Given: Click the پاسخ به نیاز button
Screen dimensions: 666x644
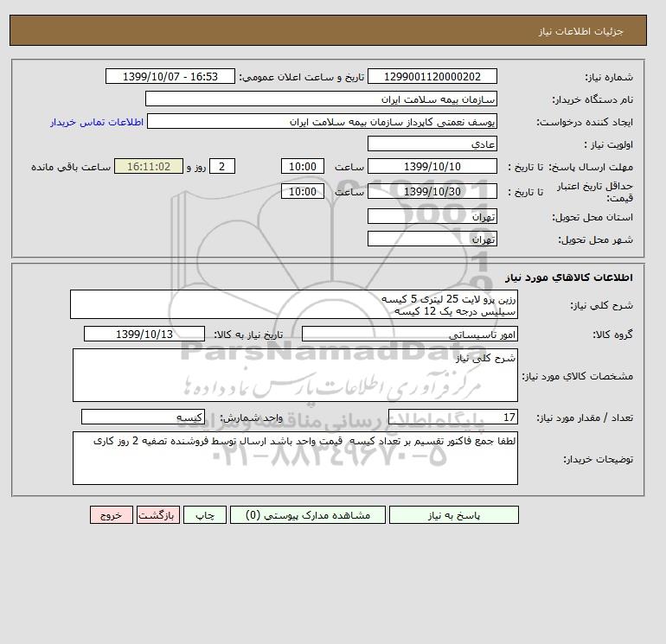Looking at the screenshot, I should (x=453, y=515).
